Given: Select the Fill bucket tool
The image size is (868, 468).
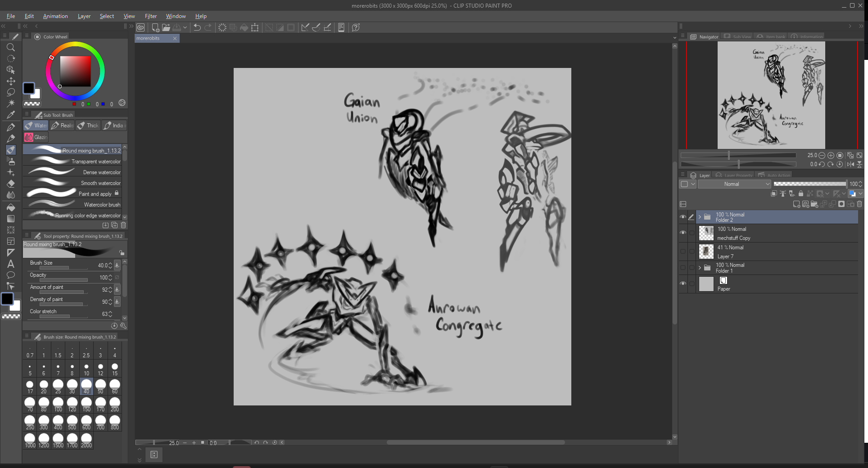Looking at the screenshot, I should [11, 207].
